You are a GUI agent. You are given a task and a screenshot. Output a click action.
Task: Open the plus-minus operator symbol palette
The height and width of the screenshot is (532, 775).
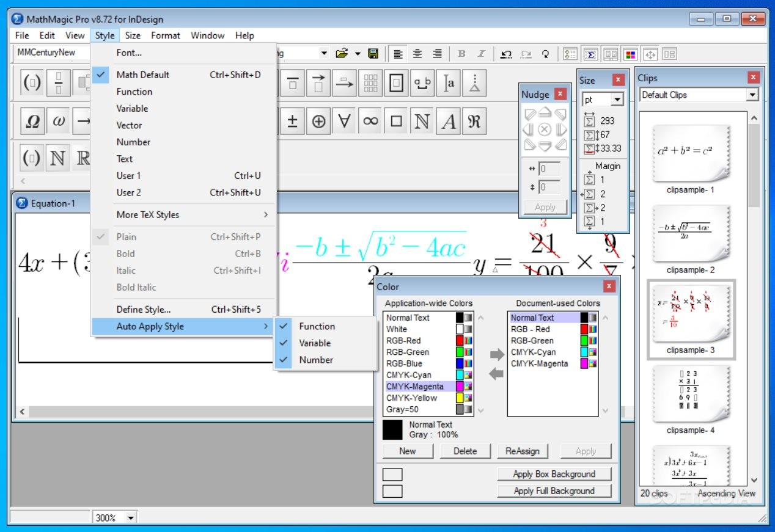click(292, 121)
